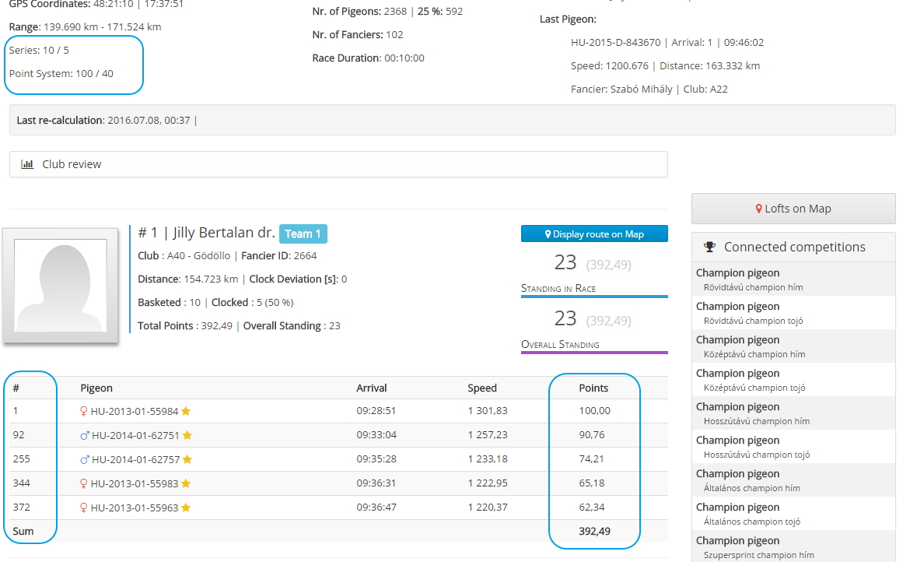Image resolution: width=924 pixels, height=562 pixels.
Task: Expand the Club review panel
Action: pos(338,164)
